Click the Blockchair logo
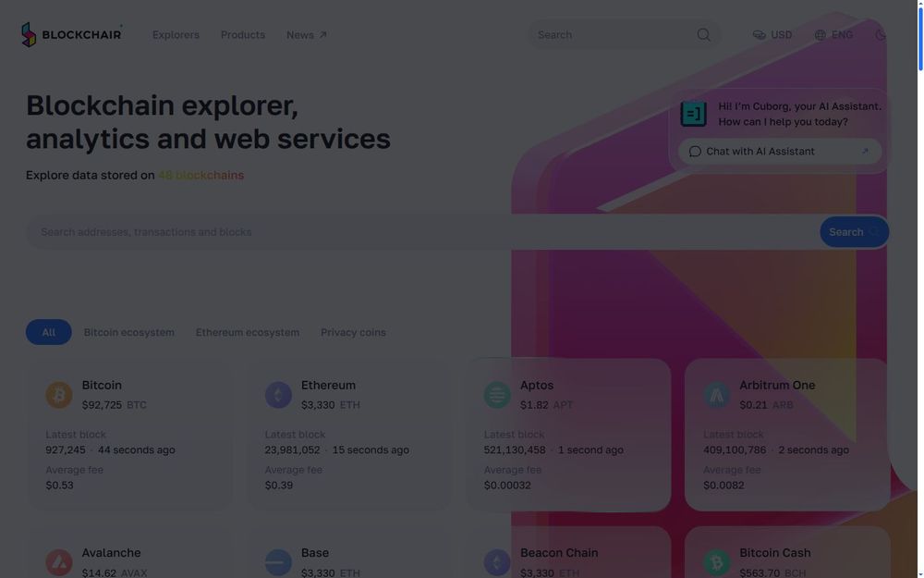 pos(71,35)
